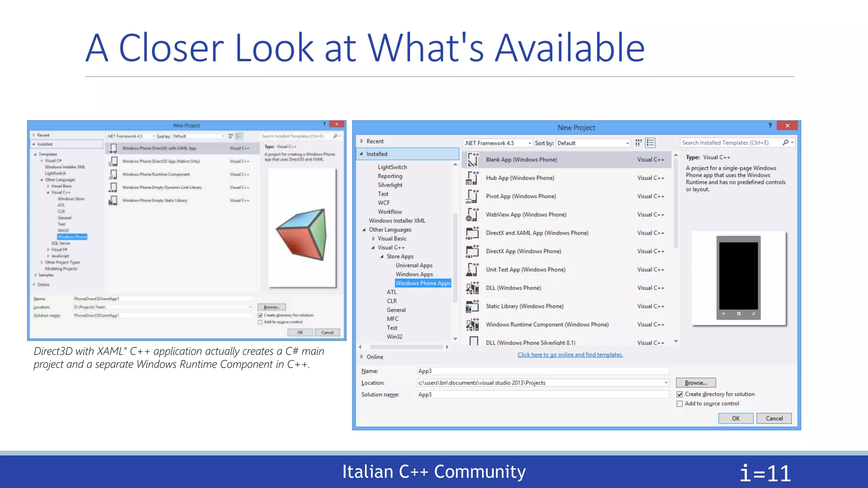This screenshot has width=868, height=488.
Task: Click the template list vertical scrollbar
Action: pos(676,202)
